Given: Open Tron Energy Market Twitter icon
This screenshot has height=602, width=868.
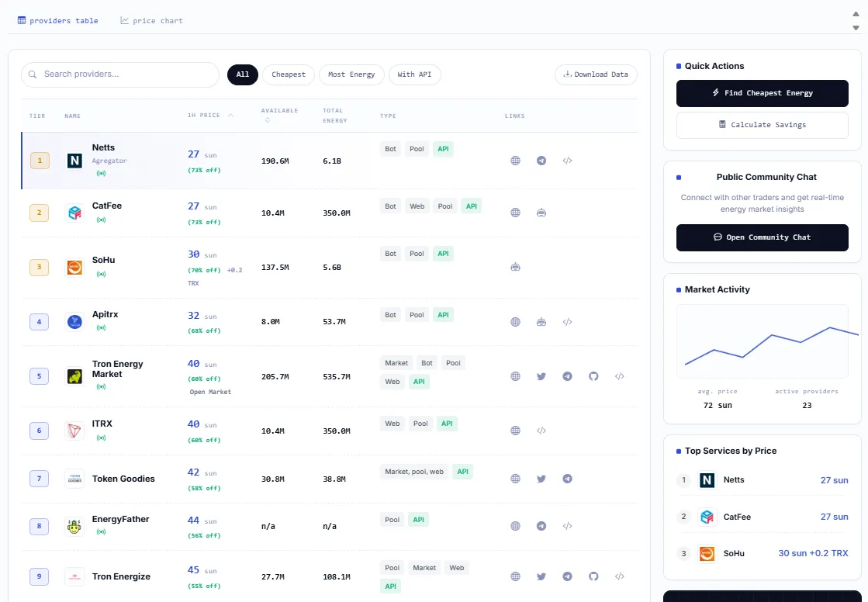Looking at the screenshot, I should [x=541, y=376].
